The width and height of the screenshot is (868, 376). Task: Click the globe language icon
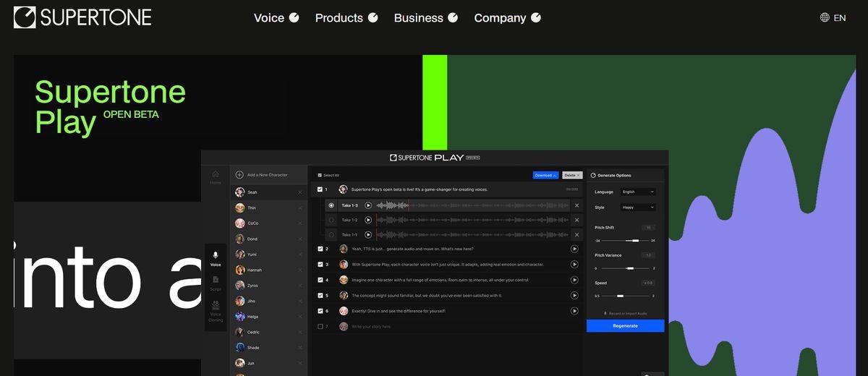[825, 17]
